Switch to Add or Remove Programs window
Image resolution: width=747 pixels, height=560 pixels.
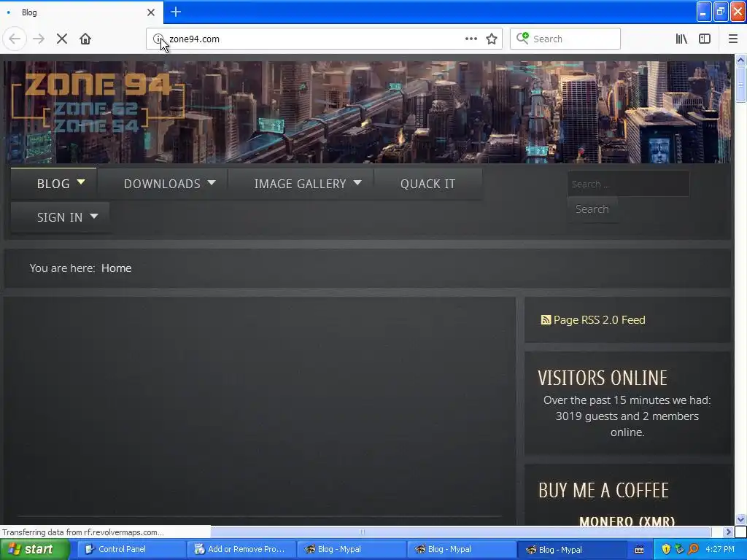coord(241,549)
